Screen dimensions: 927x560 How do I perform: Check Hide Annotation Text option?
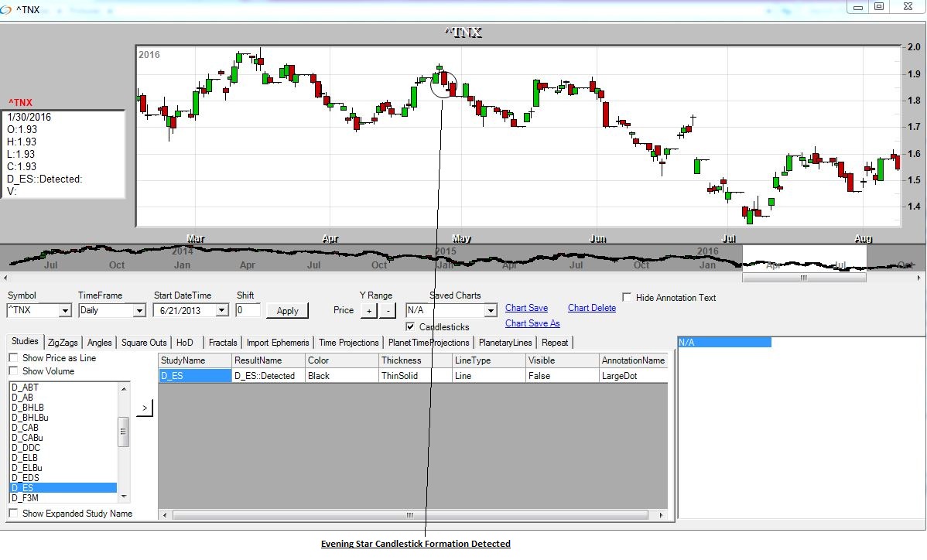(628, 297)
